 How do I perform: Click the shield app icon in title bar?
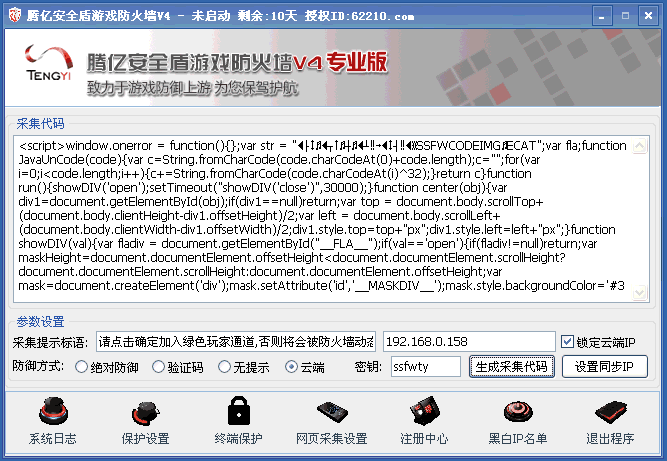tap(15, 16)
